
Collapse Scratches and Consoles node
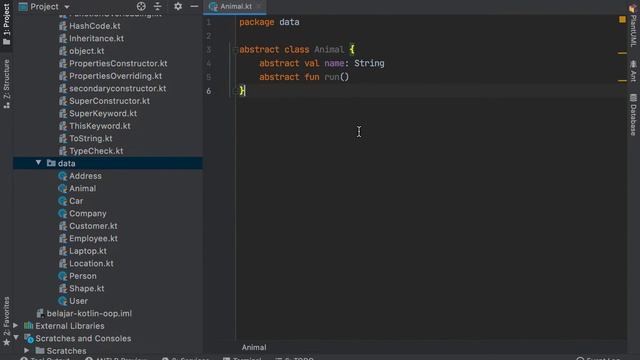pyautogui.click(x=16, y=338)
